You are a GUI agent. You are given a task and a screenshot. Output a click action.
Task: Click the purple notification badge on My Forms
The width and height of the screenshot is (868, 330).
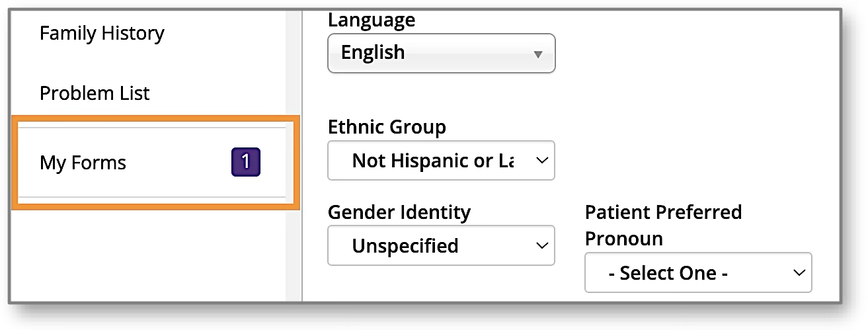[245, 163]
